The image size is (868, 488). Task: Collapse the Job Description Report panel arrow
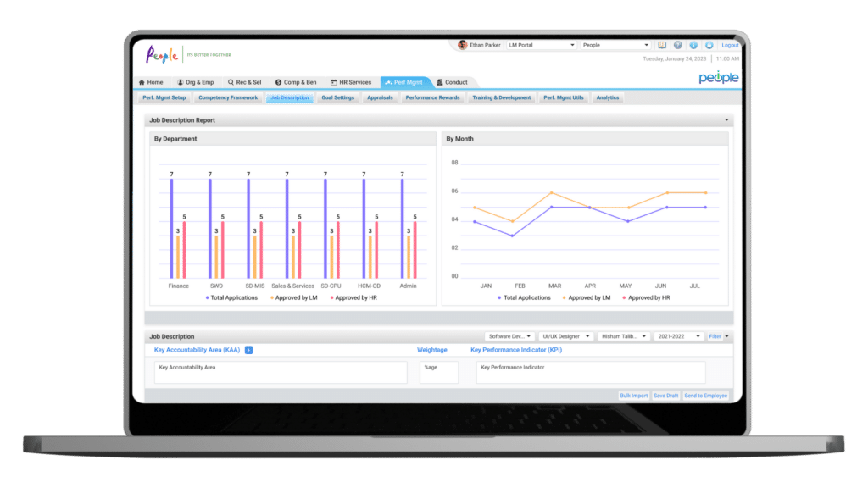[726, 120]
